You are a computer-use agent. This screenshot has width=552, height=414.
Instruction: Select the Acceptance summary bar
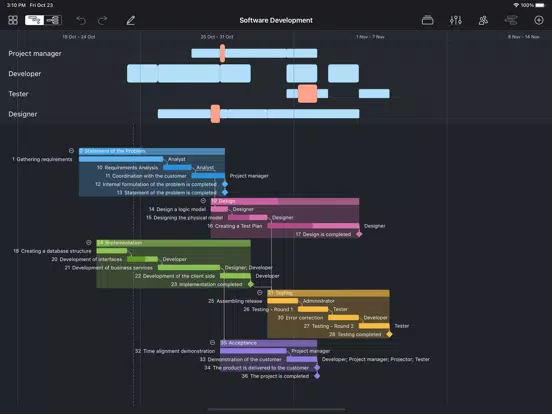(x=269, y=343)
